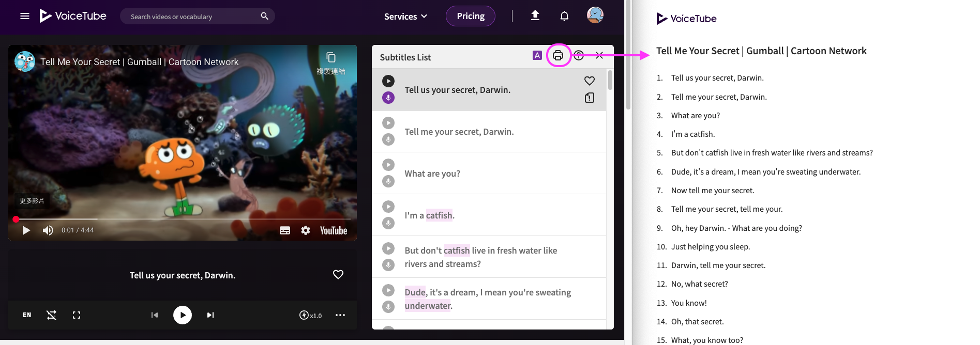Open the hamburger main menu
The image size is (980, 345).
tap(25, 16)
